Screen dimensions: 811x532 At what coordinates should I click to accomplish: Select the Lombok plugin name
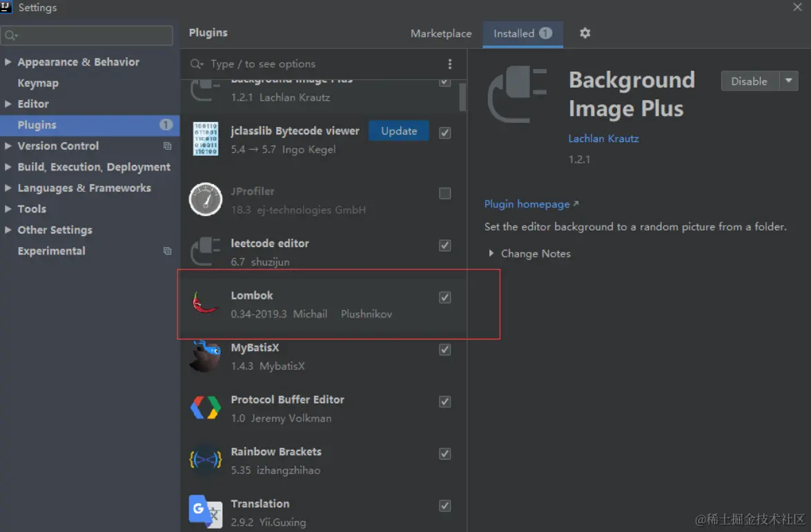(252, 295)
